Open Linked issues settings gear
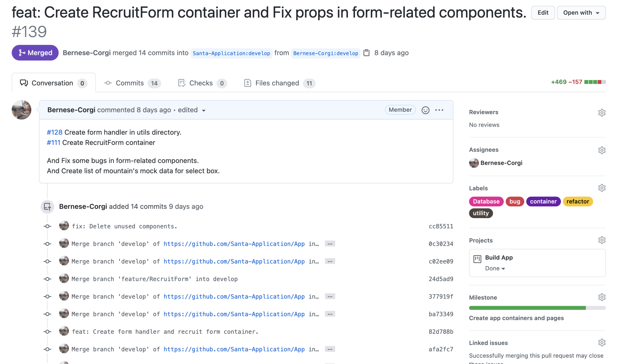 (x=602, y=343)
